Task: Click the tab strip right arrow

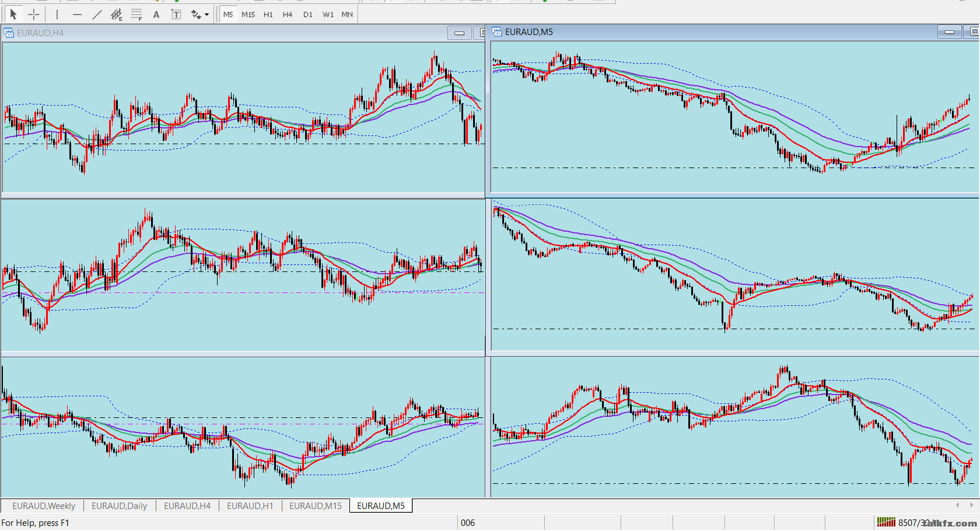Action: click(971, 505)
